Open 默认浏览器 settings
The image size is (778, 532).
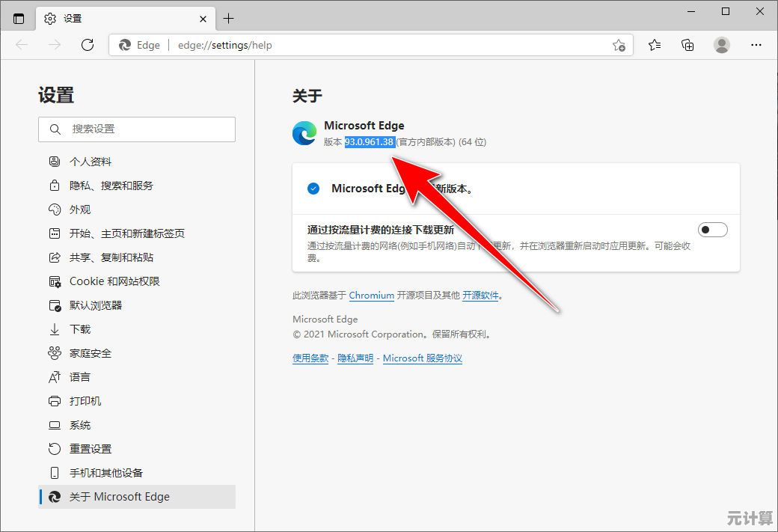[137, 305]
